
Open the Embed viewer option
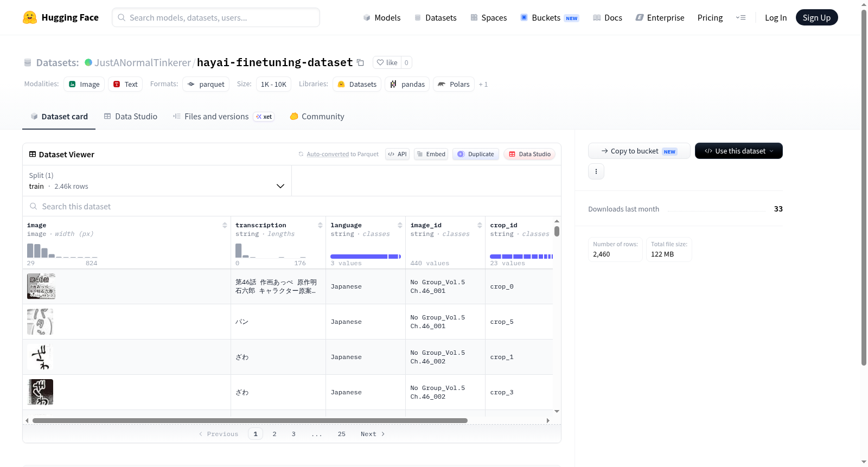click(x=431, y=154)
